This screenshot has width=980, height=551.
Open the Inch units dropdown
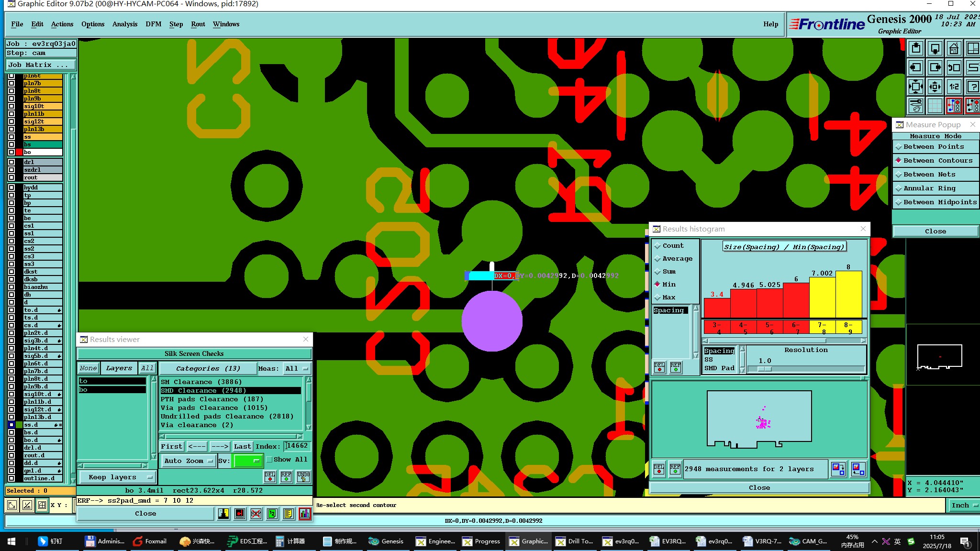pyautogui.click(x=963, y=506)
